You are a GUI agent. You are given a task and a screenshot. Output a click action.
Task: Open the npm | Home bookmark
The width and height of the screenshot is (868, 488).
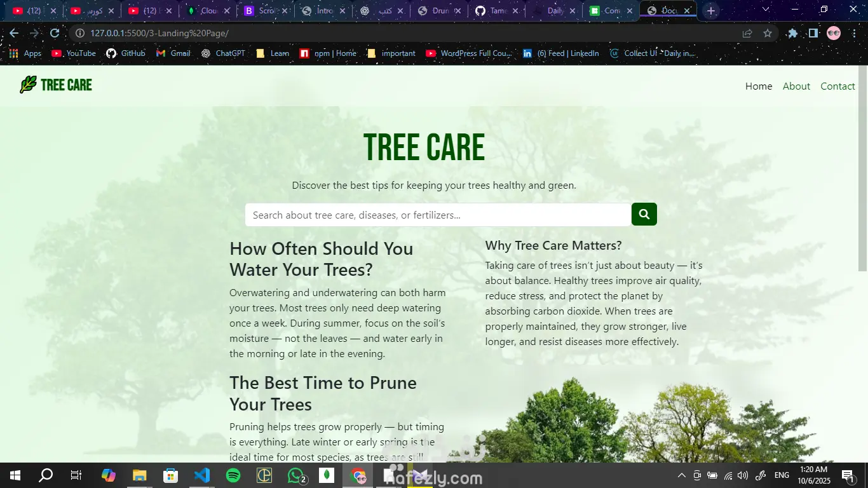(x=329, y=53)
